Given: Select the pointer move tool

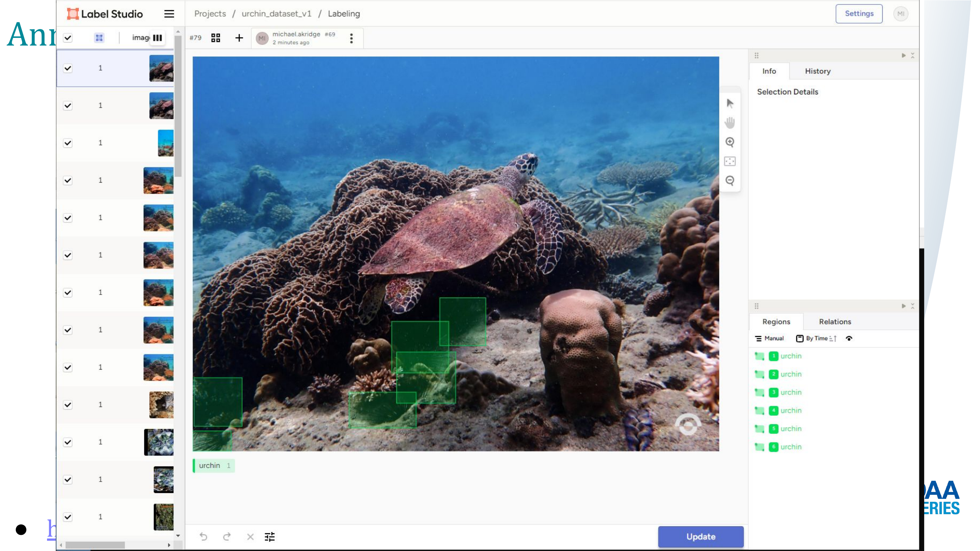Looking at the screenshot, I should (730, 104).
